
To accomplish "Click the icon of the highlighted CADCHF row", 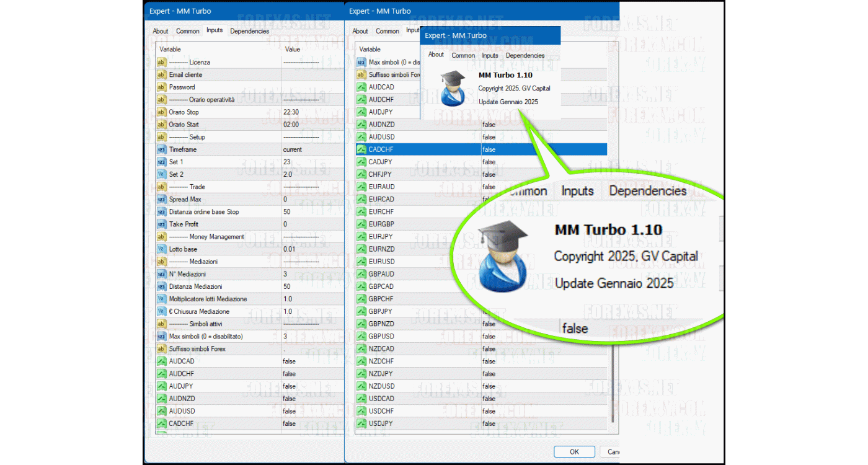I will (x=361, y=149).
